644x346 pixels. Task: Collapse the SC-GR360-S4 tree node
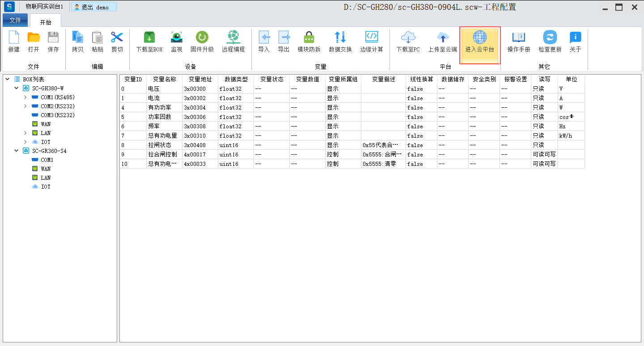(x=17, y=151)
